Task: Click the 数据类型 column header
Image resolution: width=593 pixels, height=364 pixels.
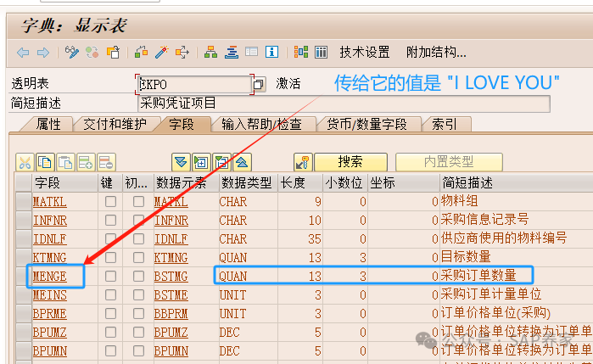Action: point(248,182)
